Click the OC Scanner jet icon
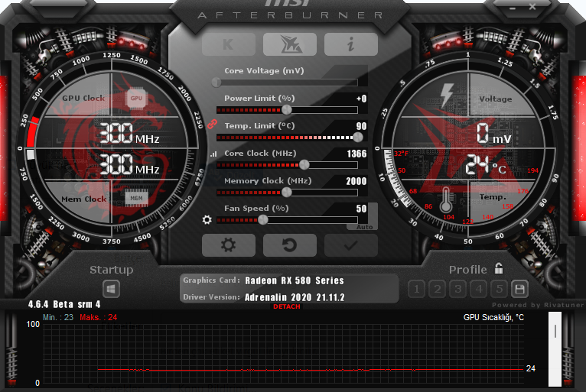This screenshot has width=586, height=392. coord(290,44)
